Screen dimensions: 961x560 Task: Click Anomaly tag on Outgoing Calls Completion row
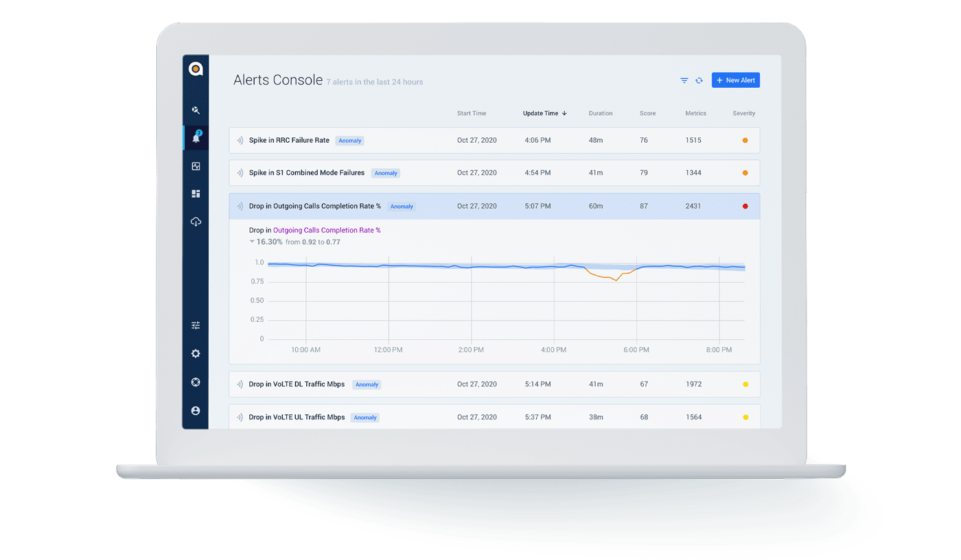[x=402, y=207]
